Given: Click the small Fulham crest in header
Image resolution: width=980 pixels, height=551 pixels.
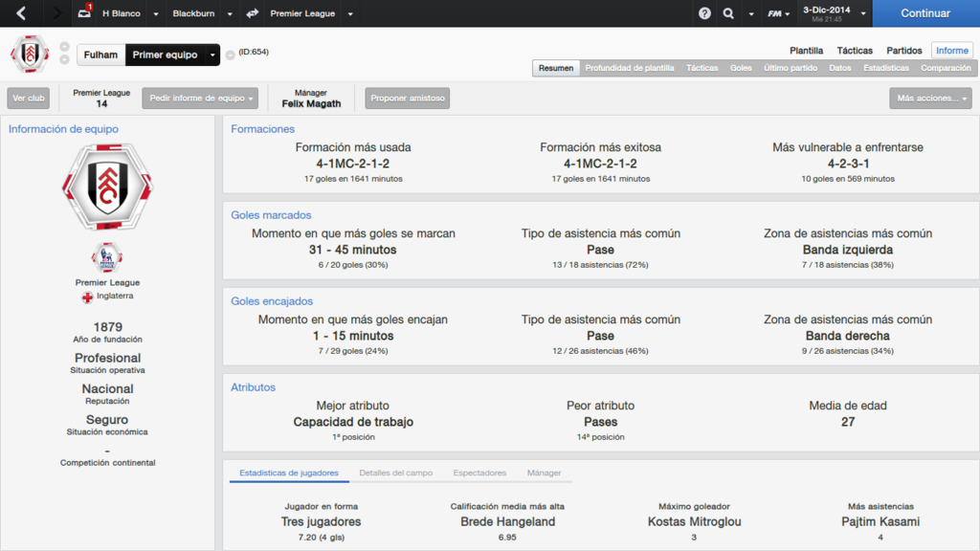Looking at the screenshot, I should click(30, 54).
